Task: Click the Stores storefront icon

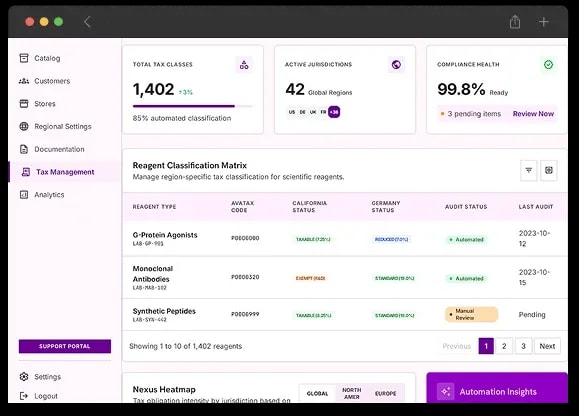Action: (x=24, y=104)
